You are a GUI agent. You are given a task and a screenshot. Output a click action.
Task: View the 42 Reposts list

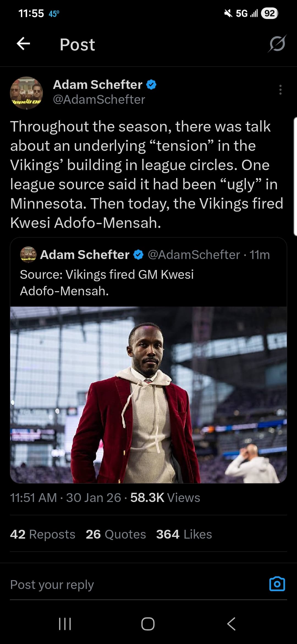click(43, 534)
